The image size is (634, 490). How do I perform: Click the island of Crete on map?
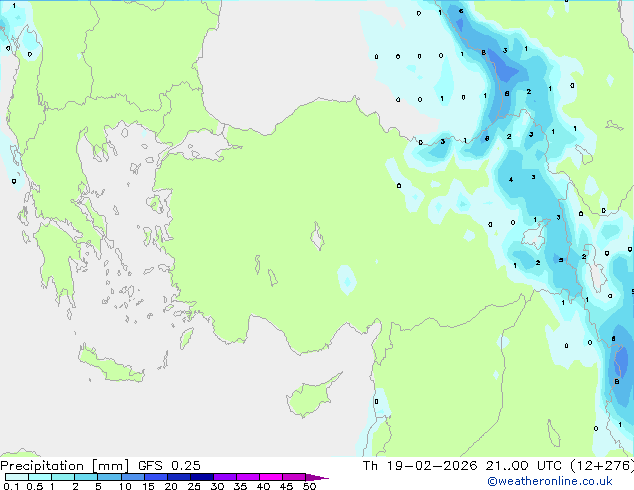[x=110, y=365]
